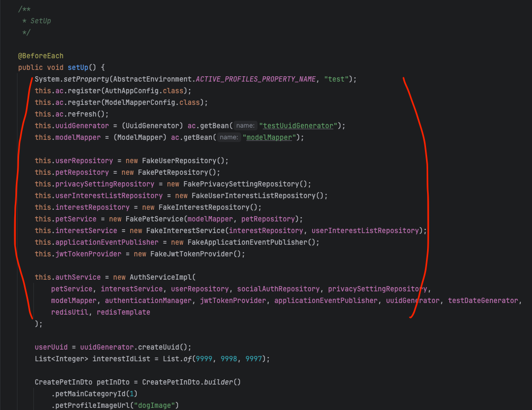Click AuthAppConfig.class in register call
The width and height of the screenshot is (532, 410).
(x=144, y=91)
